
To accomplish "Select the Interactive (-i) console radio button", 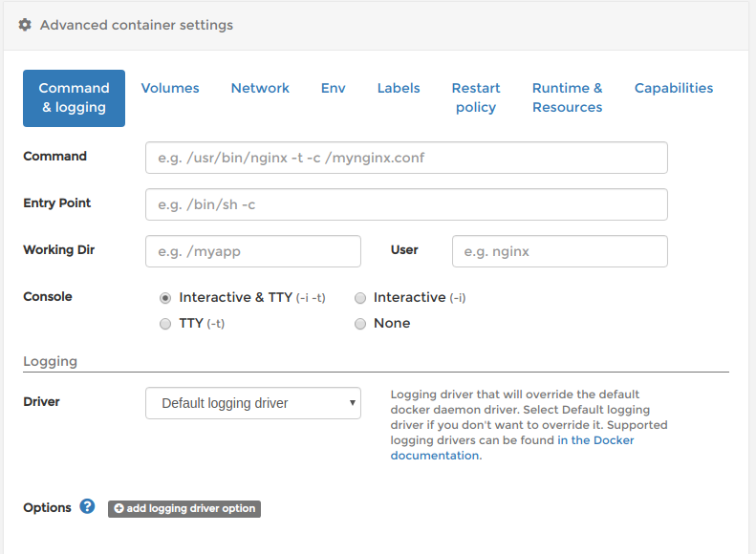I will pos(360,298).
